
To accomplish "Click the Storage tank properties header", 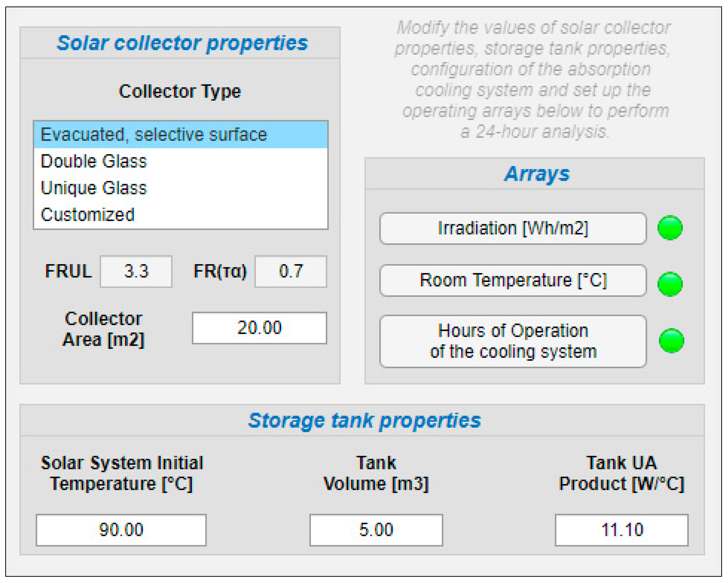I will pos(364,420).
